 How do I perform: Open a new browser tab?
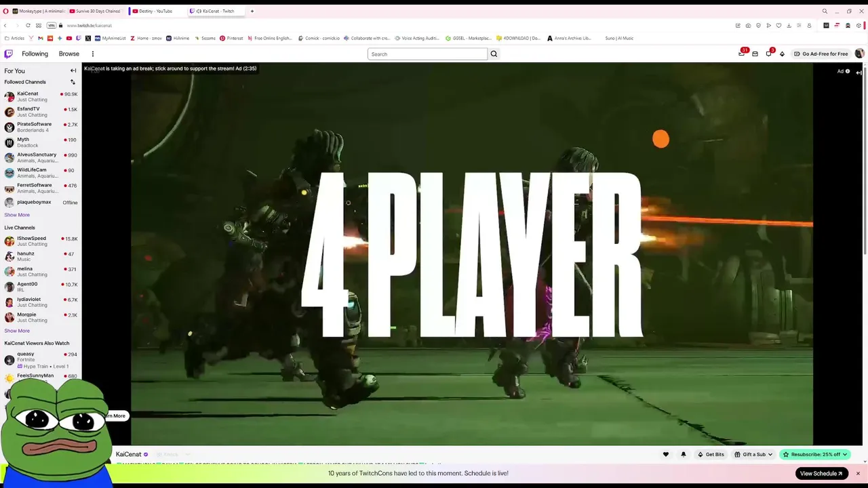[252, 11]
